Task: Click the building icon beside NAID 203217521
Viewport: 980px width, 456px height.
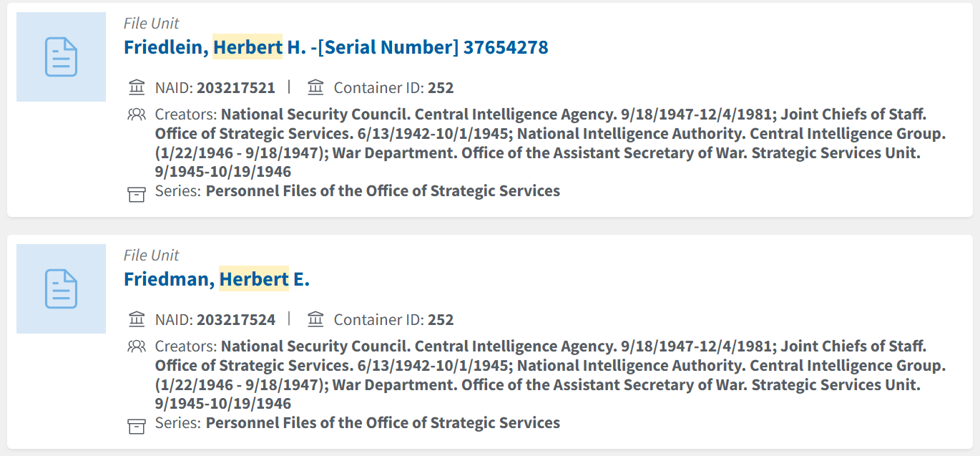Action: (136, 88)
